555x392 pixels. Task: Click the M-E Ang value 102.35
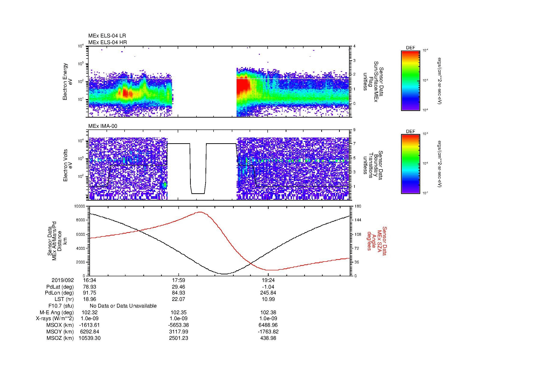pyautogui.click(x=178, y=313)
